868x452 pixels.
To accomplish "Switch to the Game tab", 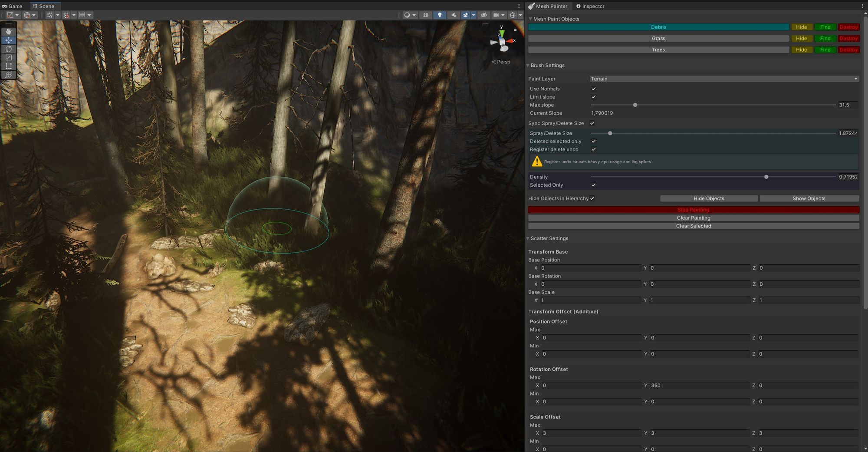I will (x=12, y=6).
